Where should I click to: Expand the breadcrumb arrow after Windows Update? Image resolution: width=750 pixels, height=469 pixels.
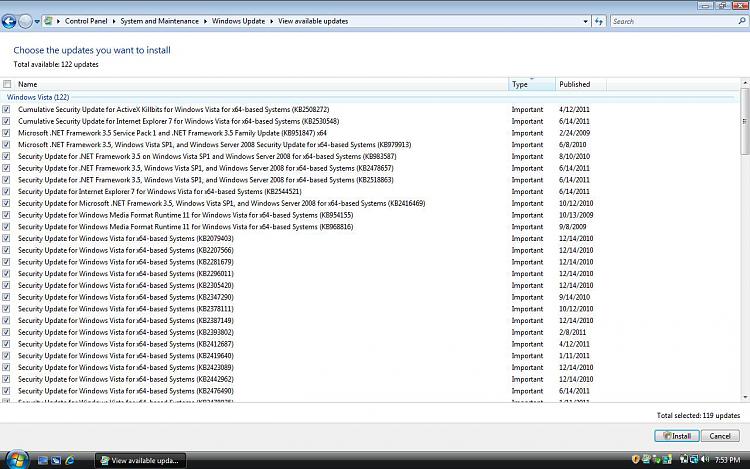click(x=272, y=21)
